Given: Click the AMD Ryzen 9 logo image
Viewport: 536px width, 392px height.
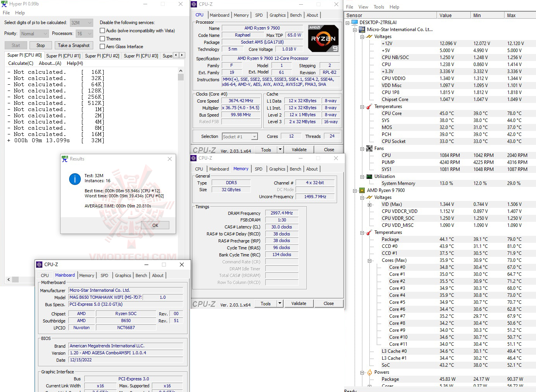Looking at the screenshot, I should click(323, 38).
